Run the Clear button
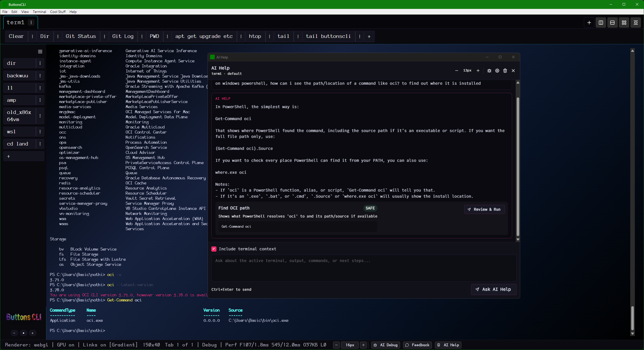644x350 pixels. [16, 36]
